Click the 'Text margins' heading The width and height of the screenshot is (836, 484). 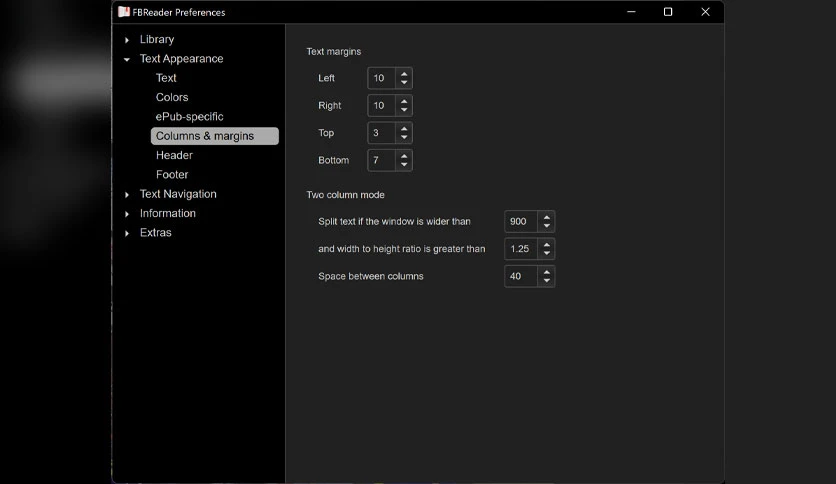334,52
